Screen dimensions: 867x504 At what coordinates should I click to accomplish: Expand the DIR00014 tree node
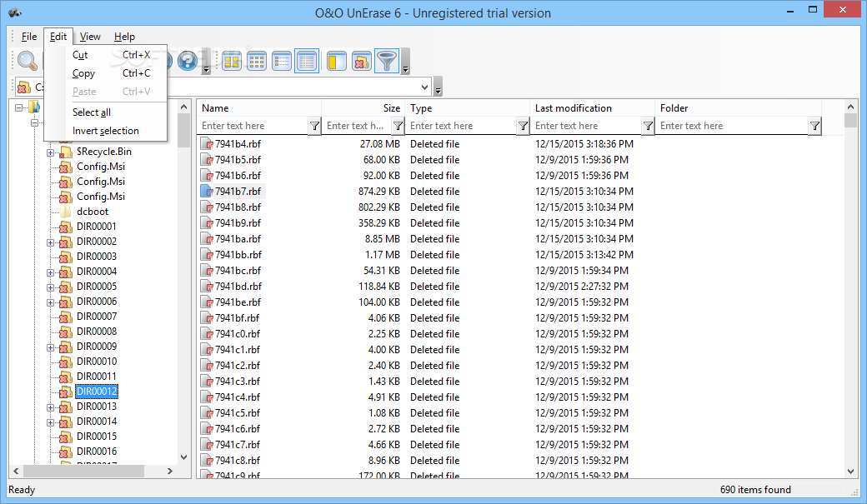(50, 422)
